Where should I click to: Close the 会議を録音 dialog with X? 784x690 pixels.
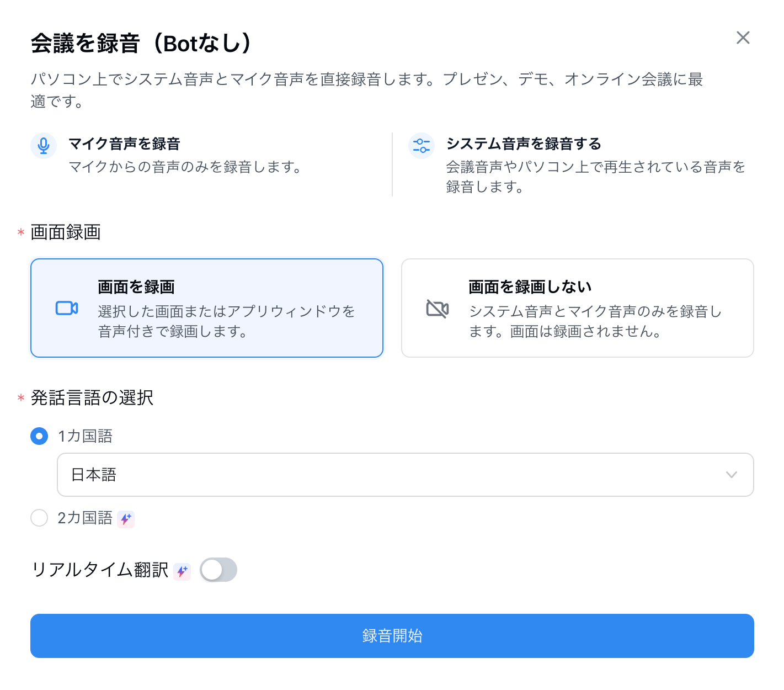point(743,38)
